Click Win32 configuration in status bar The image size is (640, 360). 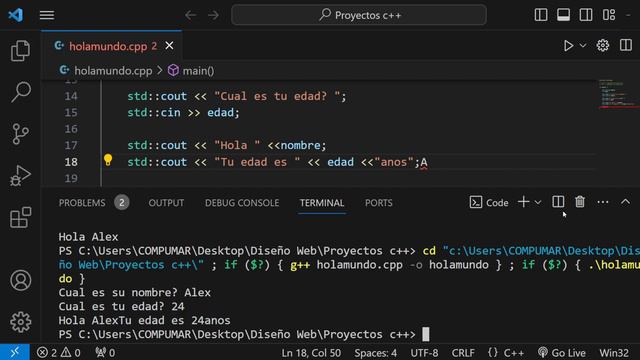pyautogui.click(x=614, y=353)
